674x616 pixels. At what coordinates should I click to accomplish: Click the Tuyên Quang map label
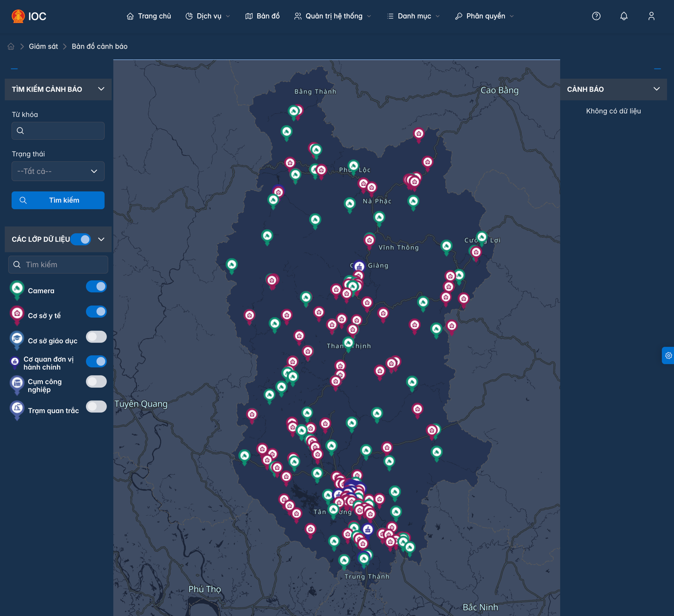point(141,404)
